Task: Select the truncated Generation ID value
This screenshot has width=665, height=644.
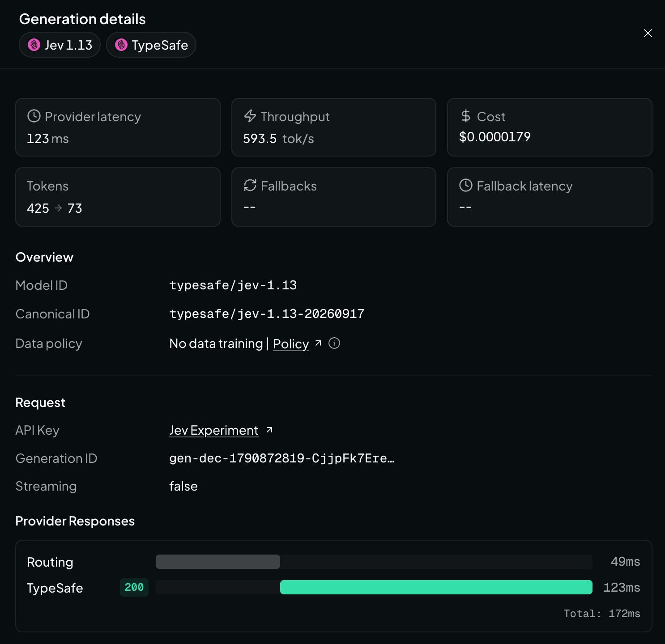Action: coord(282,458)
